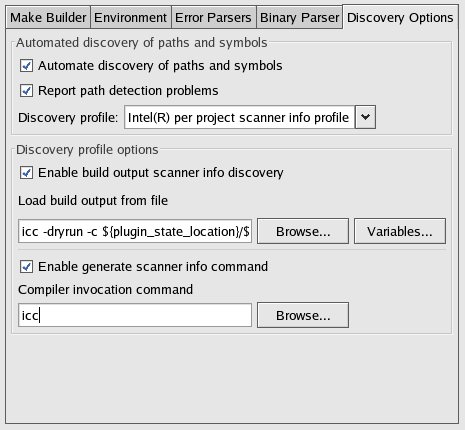Uncheck Automate discovery of paths and symbols
This screenshot has height=430, width=465.
coord(26,66)
